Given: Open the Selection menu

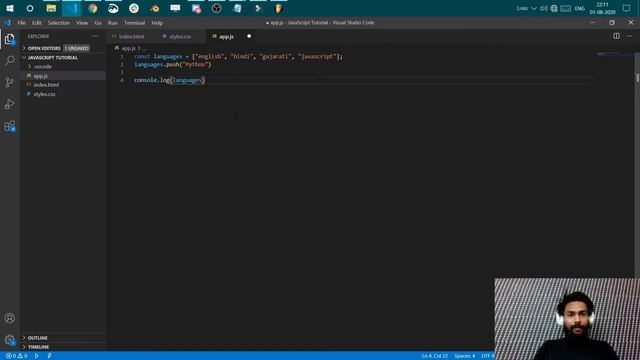Looking at the screenshot, I should 59,23.
